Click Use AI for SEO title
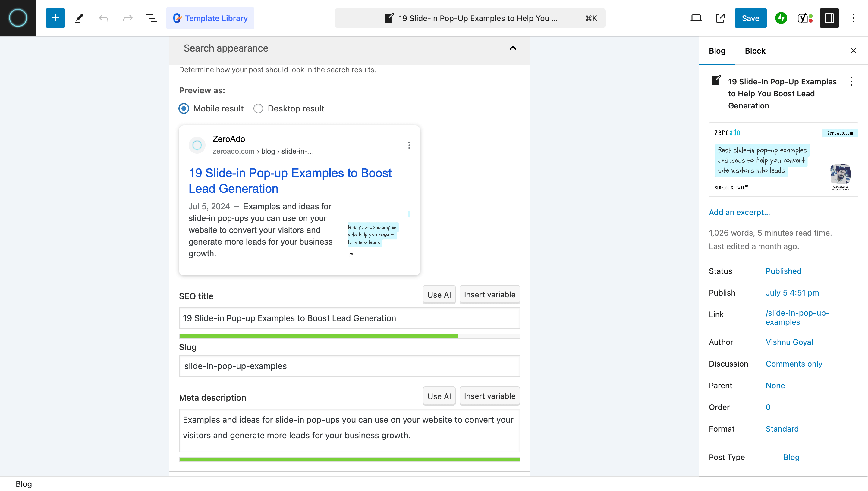The image size is (868, 491). click(439, 294)
